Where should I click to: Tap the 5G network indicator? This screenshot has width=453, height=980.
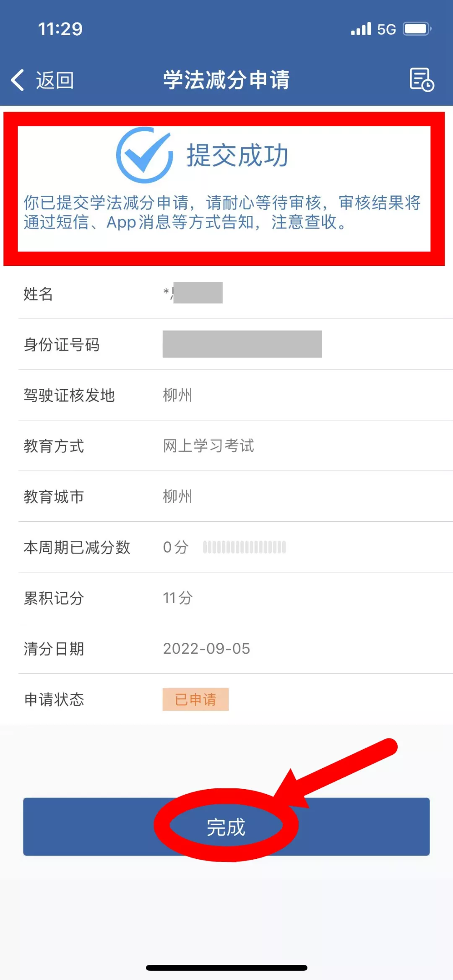386,29
